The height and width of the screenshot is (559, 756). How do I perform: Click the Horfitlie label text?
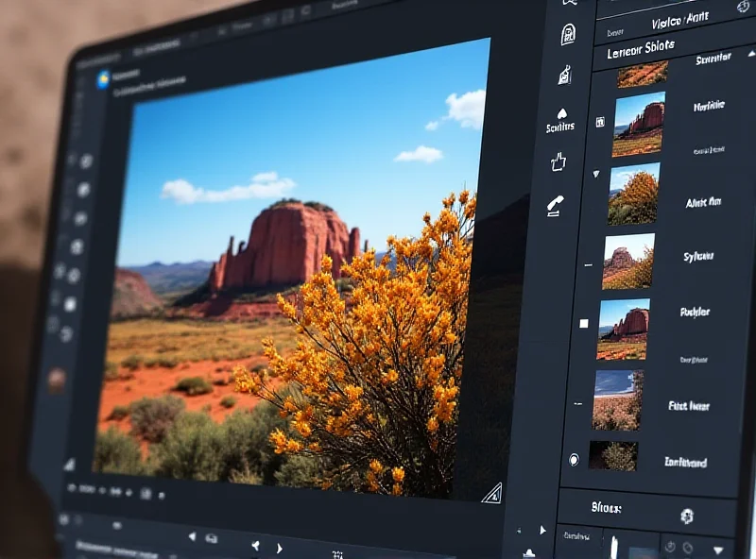click(x=708, y=106)
